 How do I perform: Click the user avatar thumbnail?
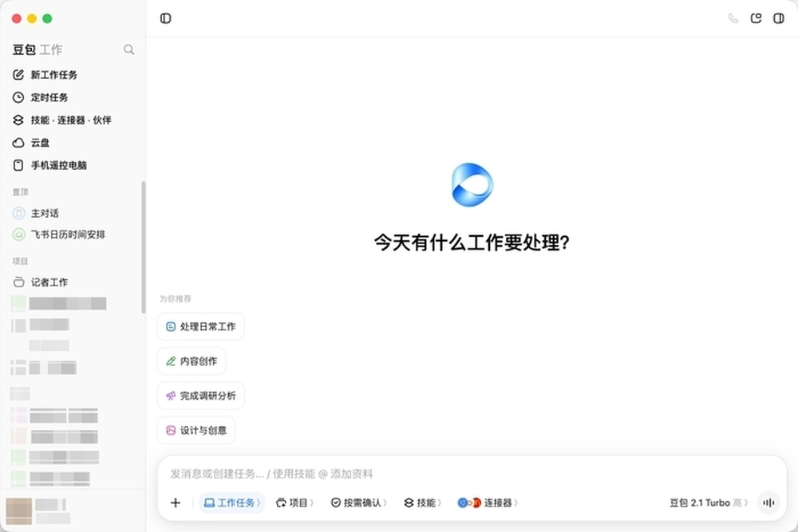19,511
